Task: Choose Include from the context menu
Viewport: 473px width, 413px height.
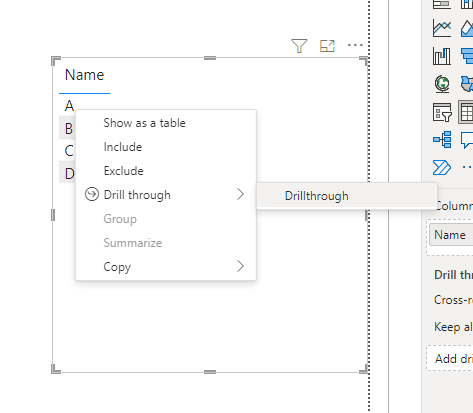Action: 166,147
